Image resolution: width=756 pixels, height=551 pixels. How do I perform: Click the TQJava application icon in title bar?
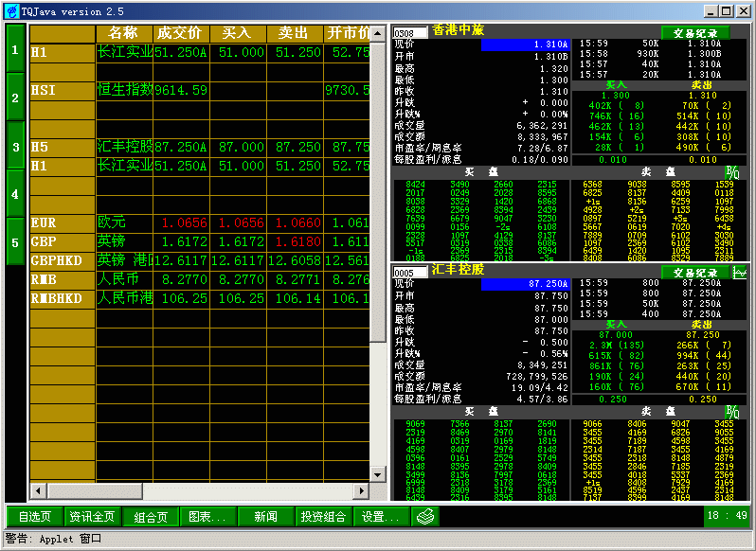12,10
